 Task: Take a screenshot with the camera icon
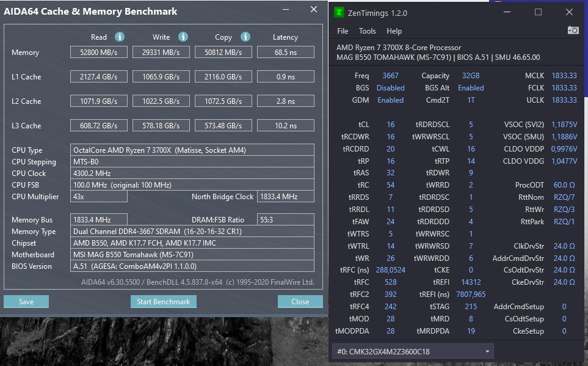click(573, 31)
